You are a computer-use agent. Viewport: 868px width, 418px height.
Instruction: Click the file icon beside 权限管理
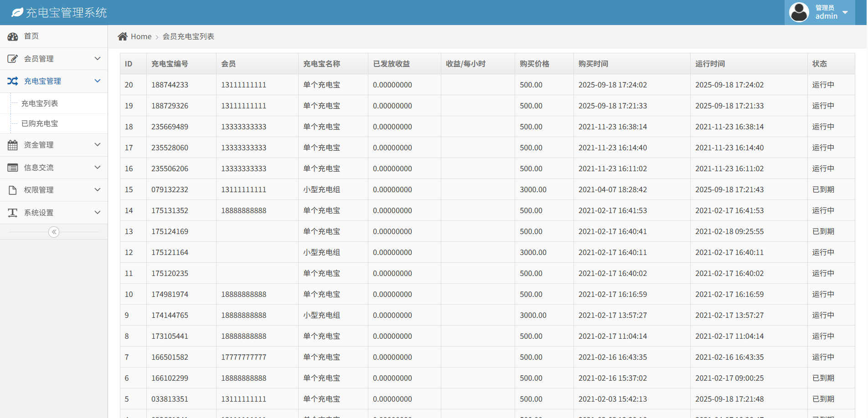click(13, 190)
